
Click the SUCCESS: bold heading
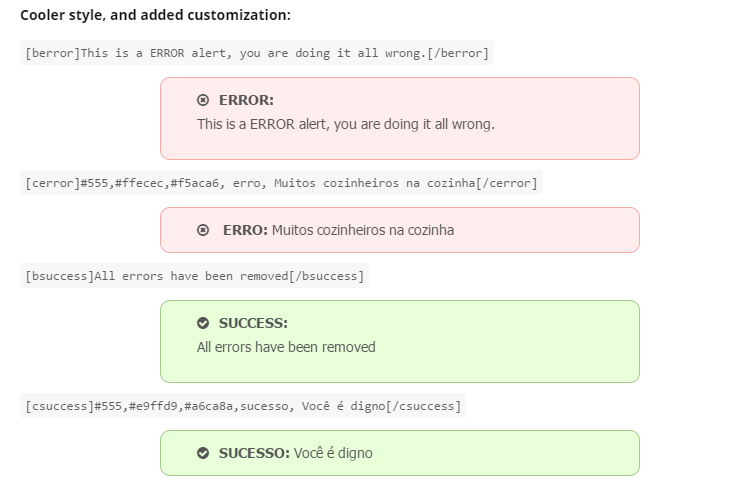[x=253, y=323]
